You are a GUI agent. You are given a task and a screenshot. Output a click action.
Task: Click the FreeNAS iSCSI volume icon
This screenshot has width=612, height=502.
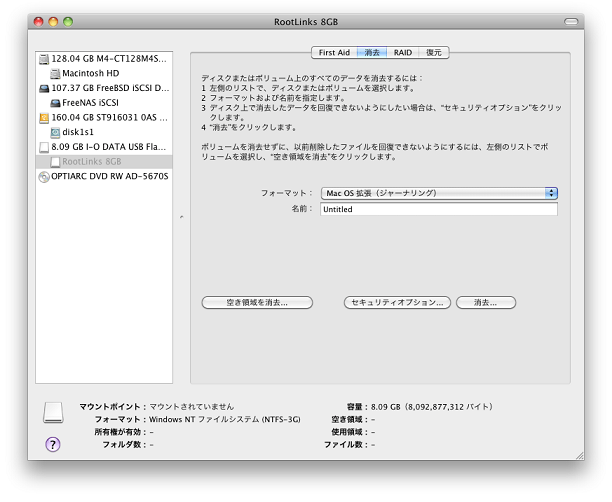[x=55, y=103]
